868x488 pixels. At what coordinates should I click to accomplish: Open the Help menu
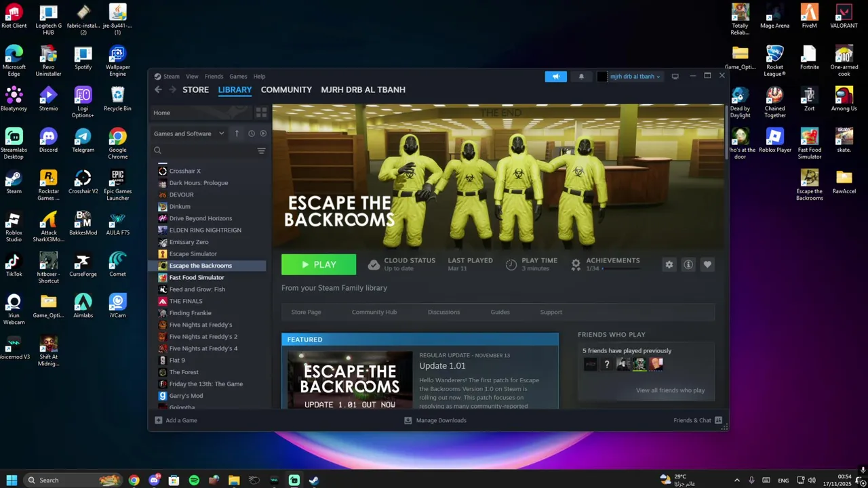(259, 77)
